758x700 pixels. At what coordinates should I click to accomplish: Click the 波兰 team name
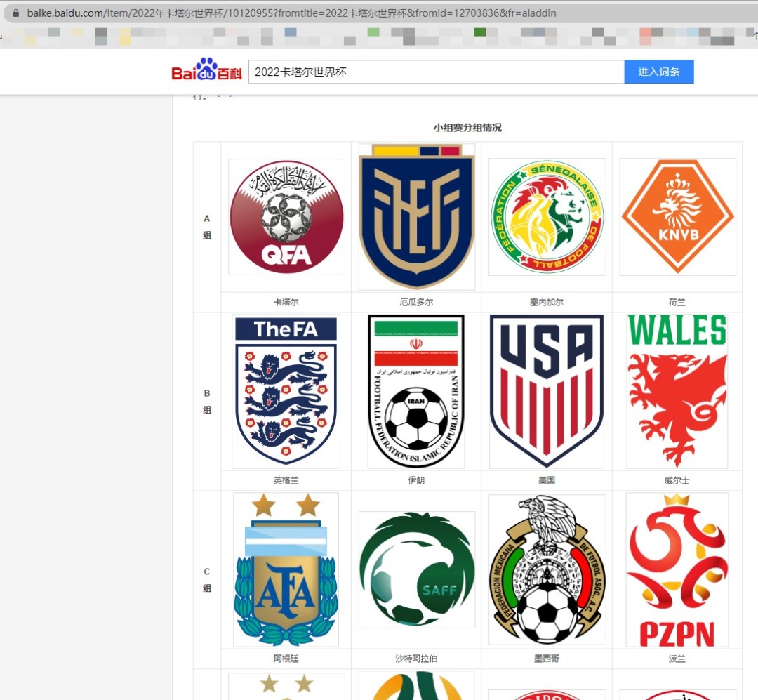(x=677, y=659)
